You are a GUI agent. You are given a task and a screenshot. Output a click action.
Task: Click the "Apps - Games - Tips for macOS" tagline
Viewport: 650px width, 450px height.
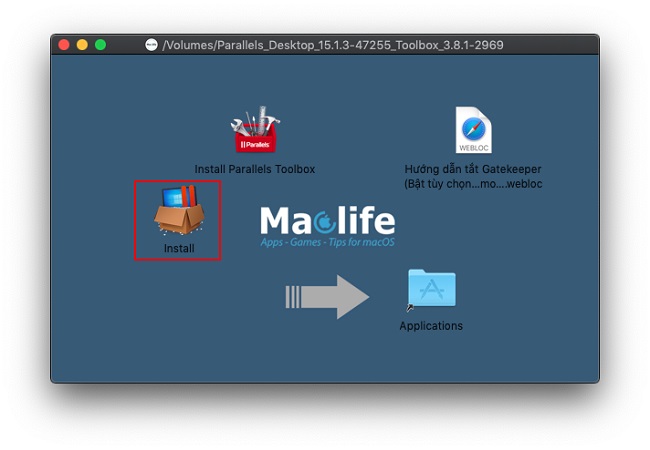(327, 243)
